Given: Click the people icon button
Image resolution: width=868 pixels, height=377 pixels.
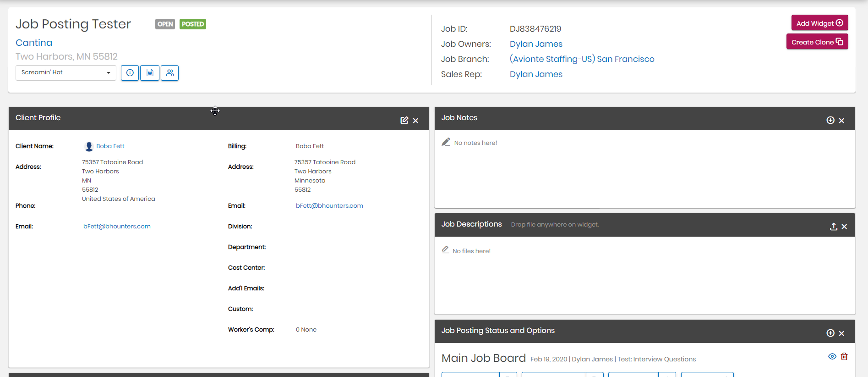Looking at the screenshot, I should (x=170, y=73).
